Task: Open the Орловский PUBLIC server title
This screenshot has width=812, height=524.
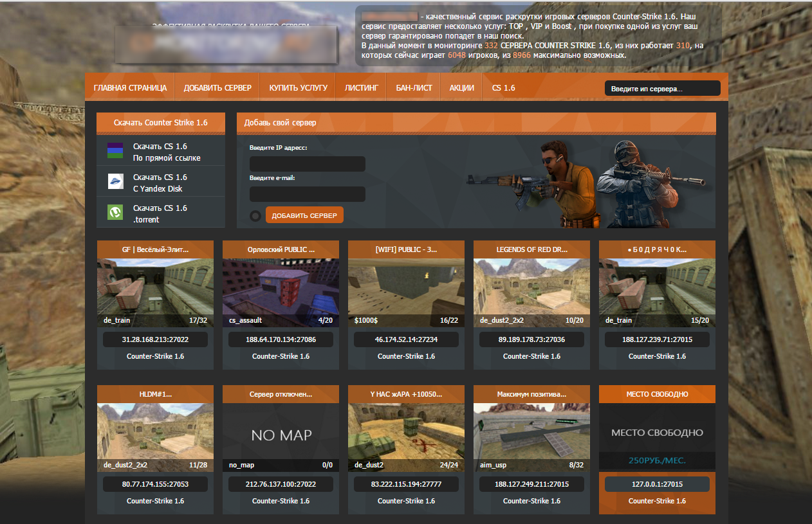Action: tap(281, 249)
